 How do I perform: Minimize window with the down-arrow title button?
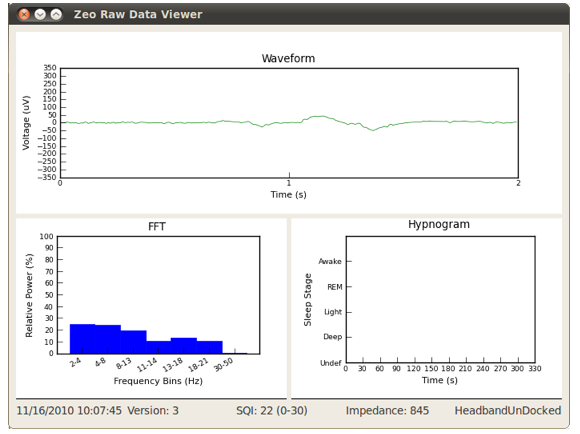point(40,14)
